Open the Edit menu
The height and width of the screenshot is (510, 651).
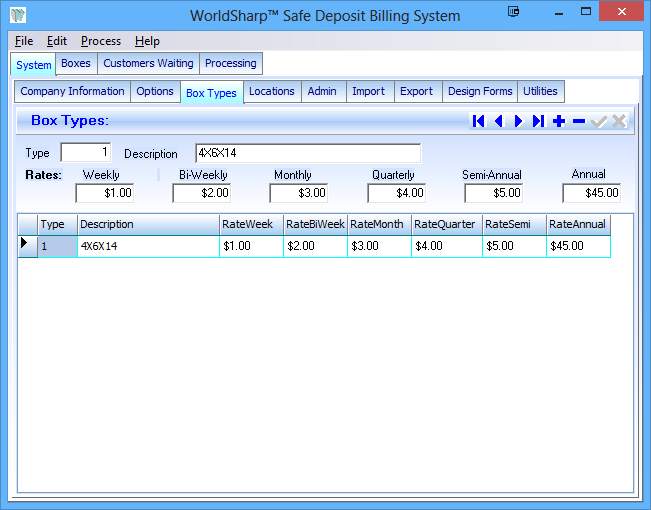click(56, 41)
